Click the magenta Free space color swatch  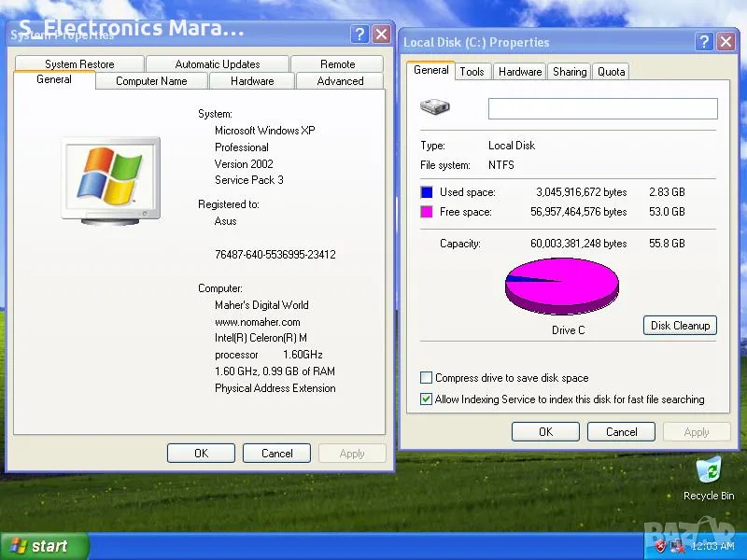tap(427, 212)
